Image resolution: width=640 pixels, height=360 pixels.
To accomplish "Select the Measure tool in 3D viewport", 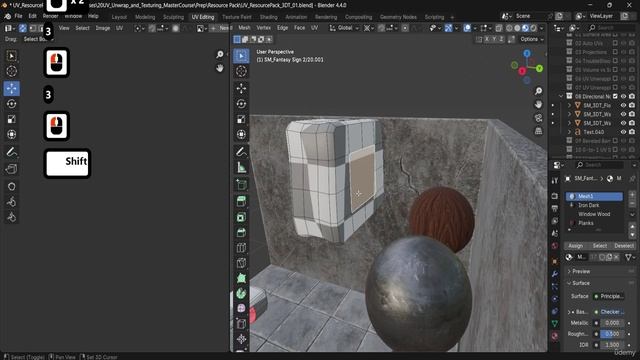I will (x=241, y=167).
